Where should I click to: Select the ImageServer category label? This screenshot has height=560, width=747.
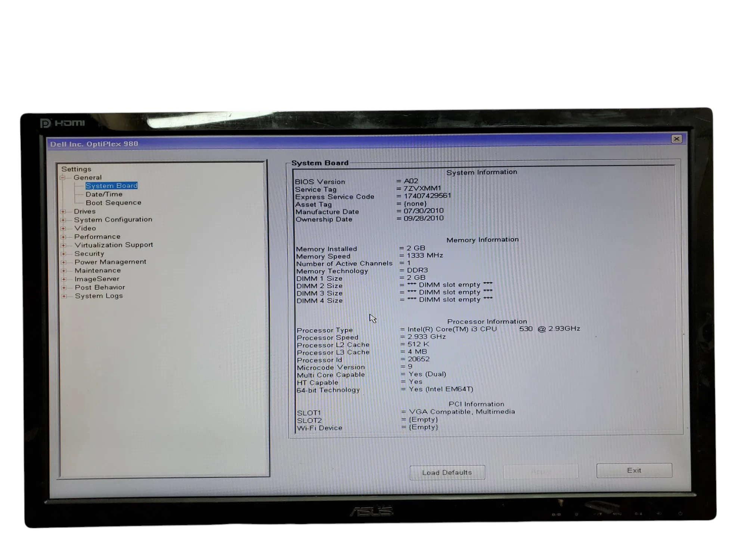pos(97,279)
